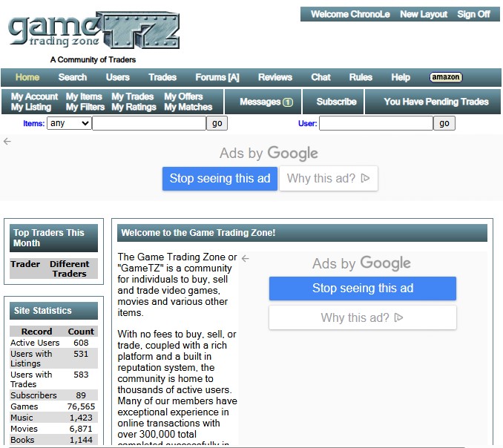Click go button next to User search
503x448 pixels.
click(x=444, y=123)
